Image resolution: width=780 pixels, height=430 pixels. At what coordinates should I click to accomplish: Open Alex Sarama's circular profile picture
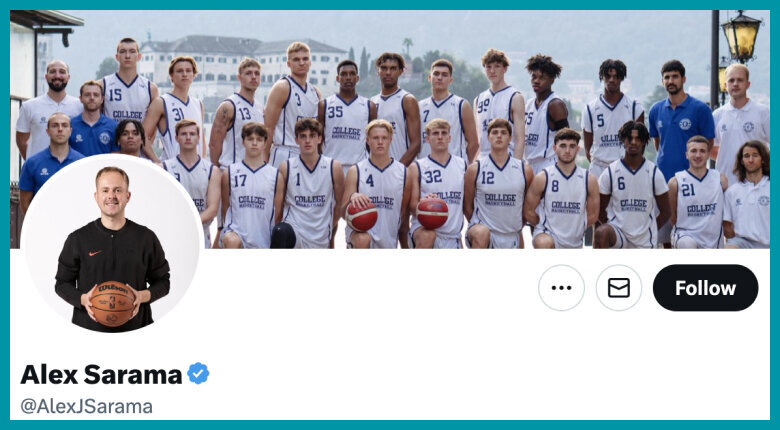[111, 244]
